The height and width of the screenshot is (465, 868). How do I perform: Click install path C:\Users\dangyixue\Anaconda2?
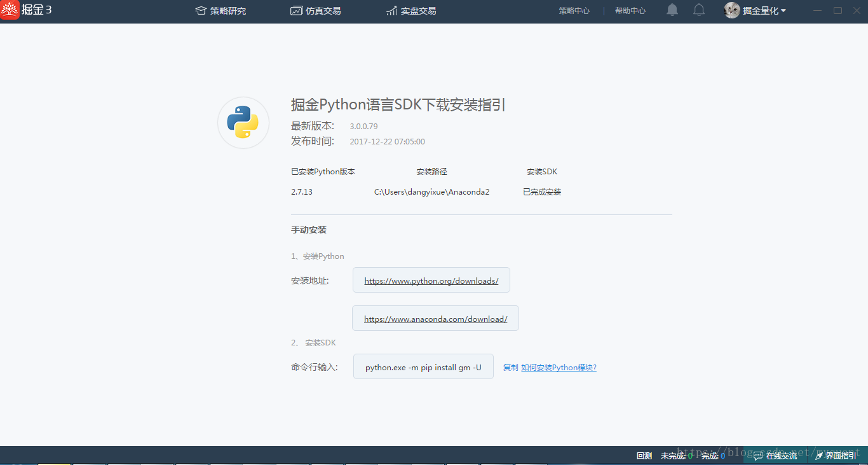tap(431, 191)
